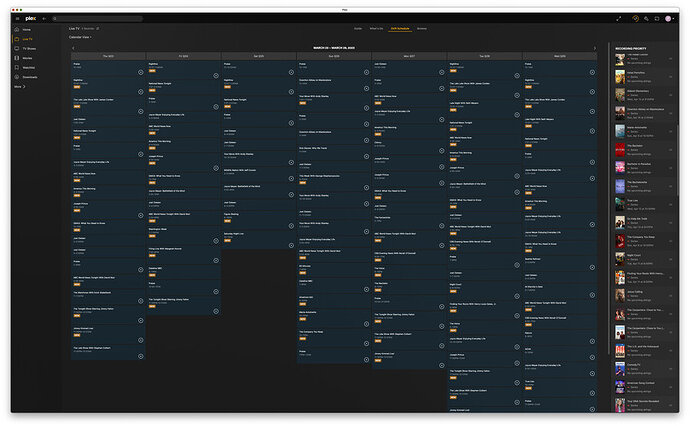The height and width of the screenshot is (426, 690).
Task: Open the hamburger menu next to the Plex logo
Action: click(x=17, y=18)
